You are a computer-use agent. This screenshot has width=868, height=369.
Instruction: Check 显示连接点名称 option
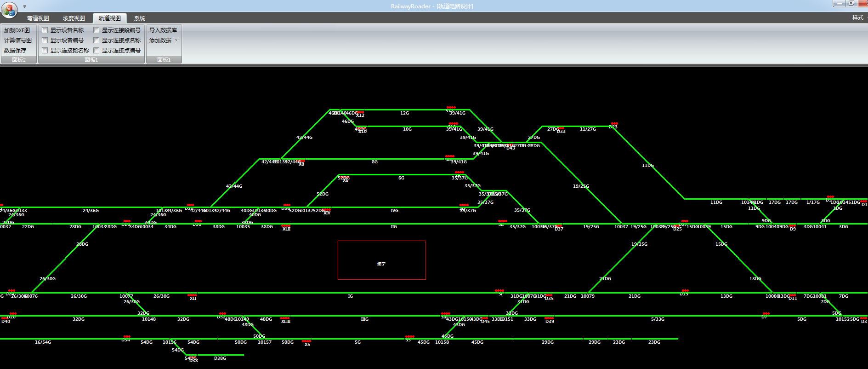tap(96, 40)
